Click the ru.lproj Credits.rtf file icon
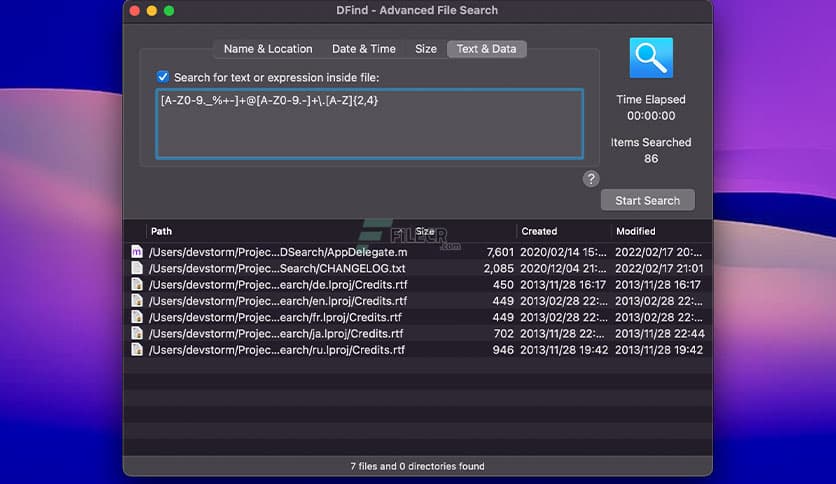This screenshot has width=836, height=484. pyautogui.click(x=137, y=350)
